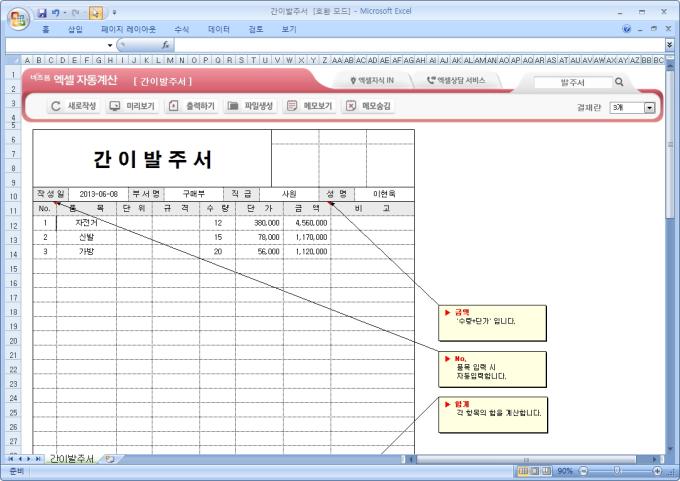Click the magnifier search icon

coord(619,82)
